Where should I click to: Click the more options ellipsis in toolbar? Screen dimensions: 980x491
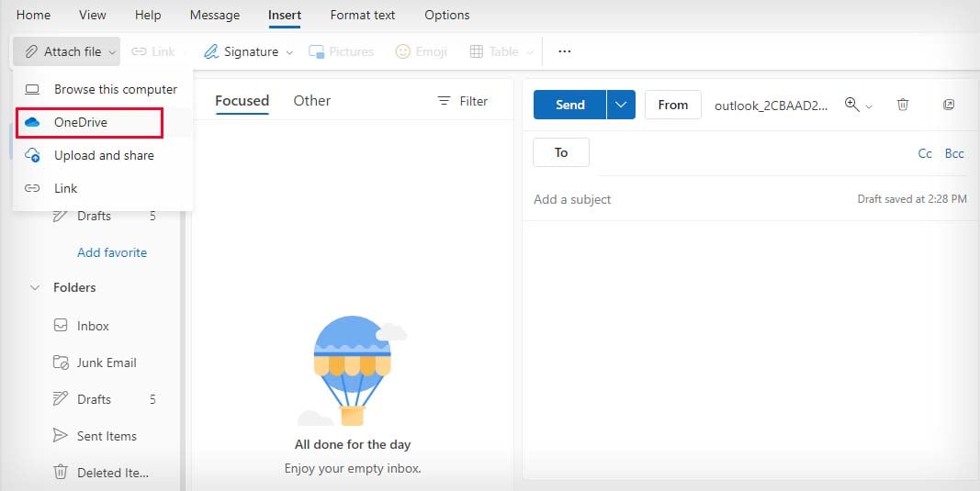point(565,52)
